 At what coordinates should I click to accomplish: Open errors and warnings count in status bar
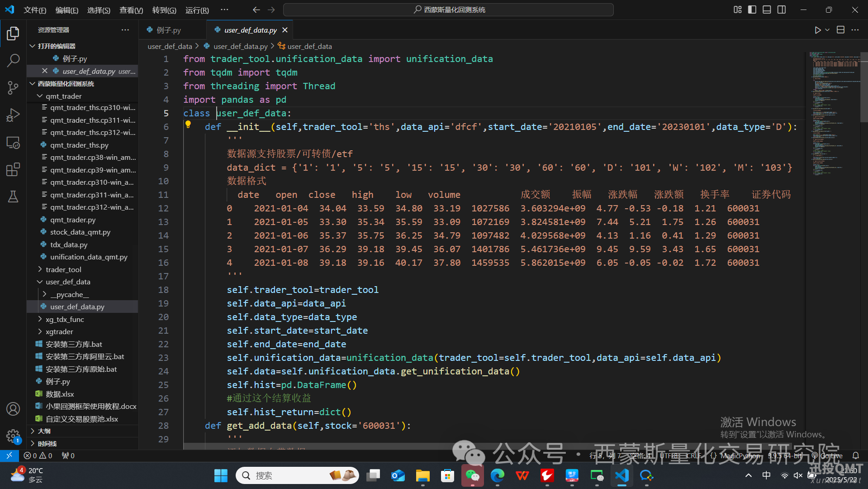tap(38, 455)
